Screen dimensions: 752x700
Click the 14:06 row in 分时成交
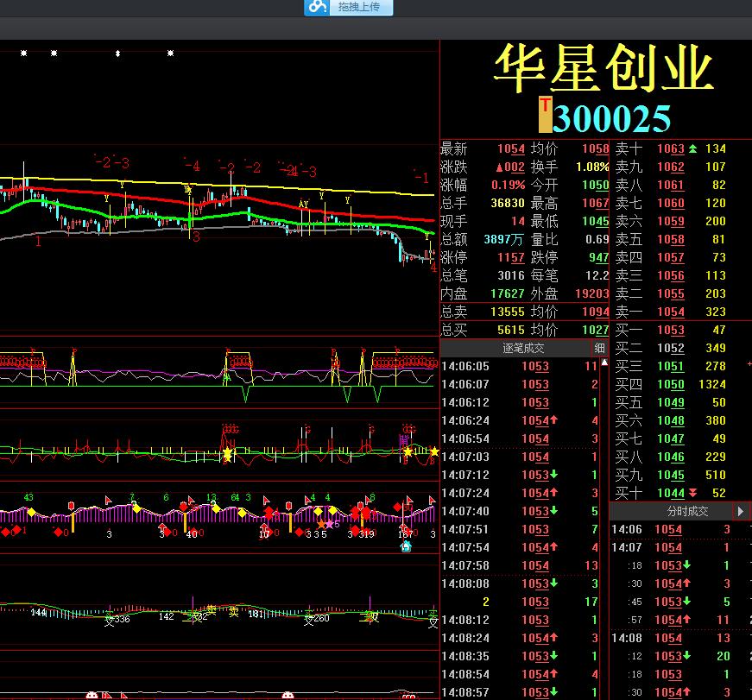(x=672, y=529)
